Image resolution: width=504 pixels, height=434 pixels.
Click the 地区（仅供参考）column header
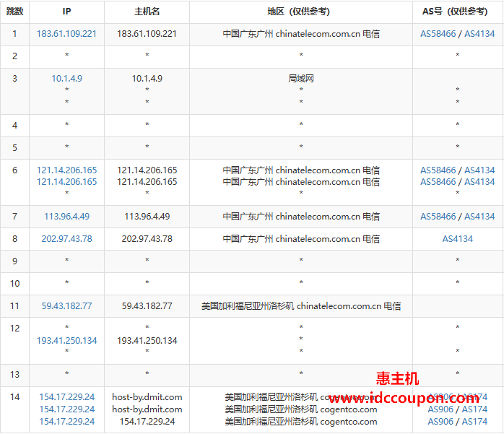[x=301, y=12]
